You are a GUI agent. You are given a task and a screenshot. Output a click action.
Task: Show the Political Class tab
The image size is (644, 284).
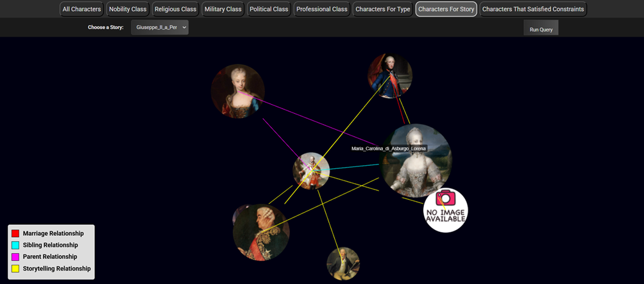[269, 9]
